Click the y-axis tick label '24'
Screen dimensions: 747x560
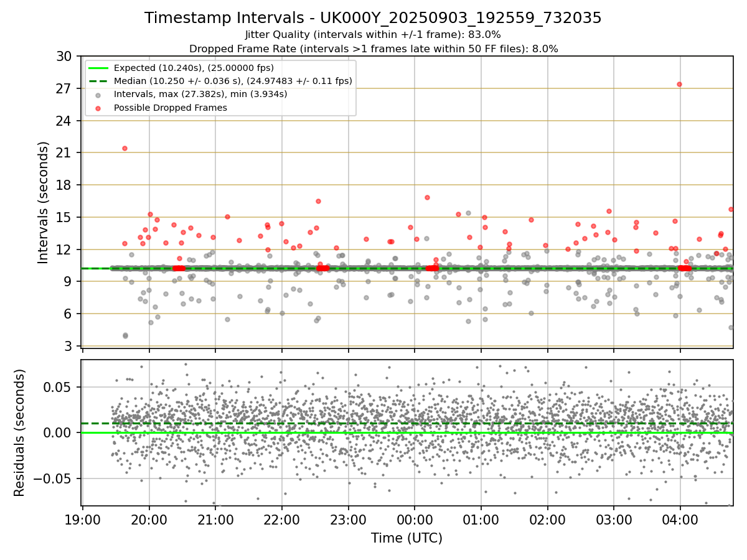pyautogui.click(x=64, y=121)
